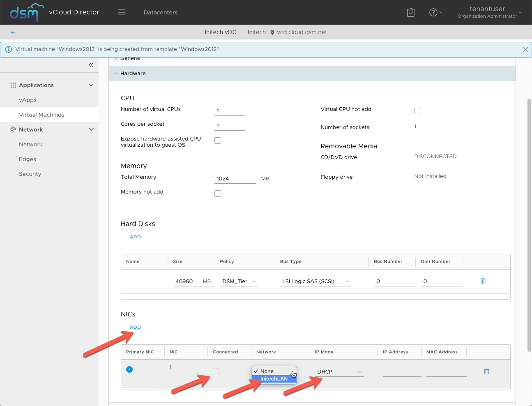Toggle Memory hot add checkbox

(218, 194)
